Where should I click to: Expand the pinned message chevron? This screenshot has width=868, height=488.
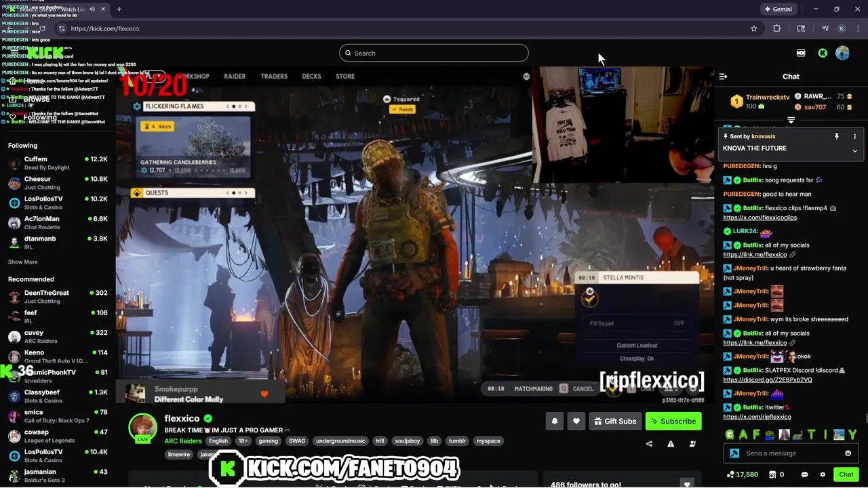click(x=854, y=150)
